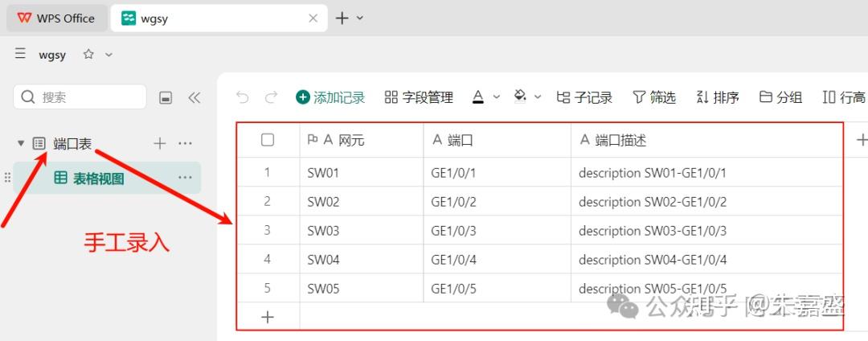Click cell SW01

point(362,173)
